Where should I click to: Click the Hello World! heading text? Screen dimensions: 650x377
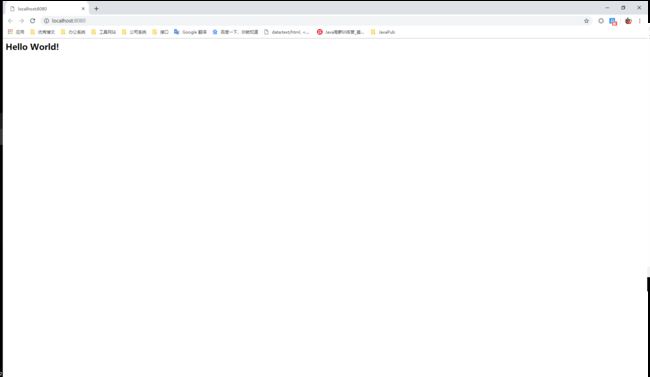click(x=32, y=47)
